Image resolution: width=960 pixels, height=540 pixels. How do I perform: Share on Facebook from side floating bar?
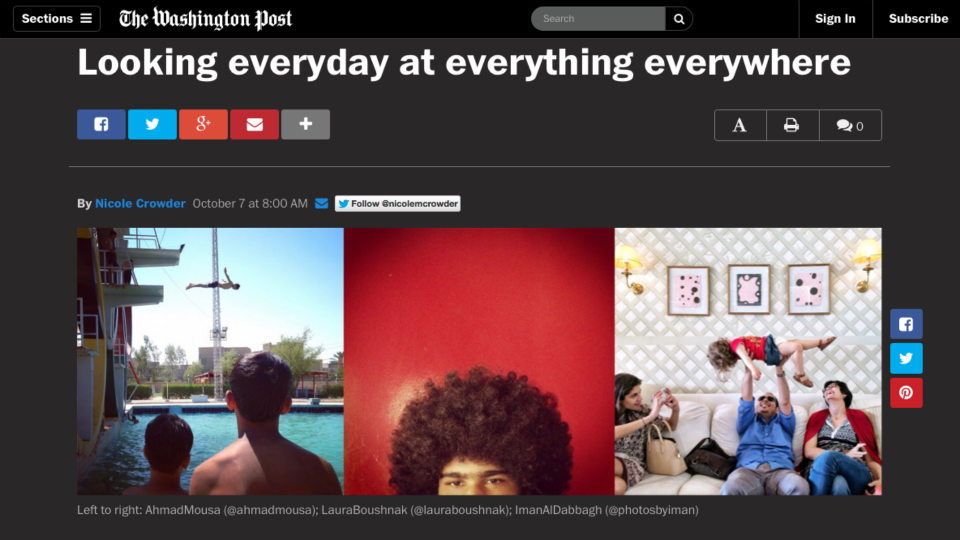point(906,324)
